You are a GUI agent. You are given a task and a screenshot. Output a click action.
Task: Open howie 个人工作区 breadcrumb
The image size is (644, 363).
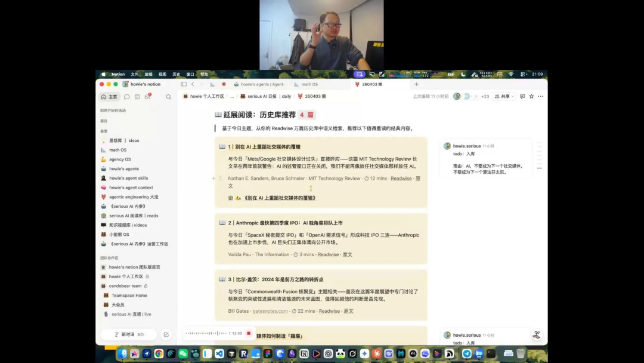(x=203, y=96)
